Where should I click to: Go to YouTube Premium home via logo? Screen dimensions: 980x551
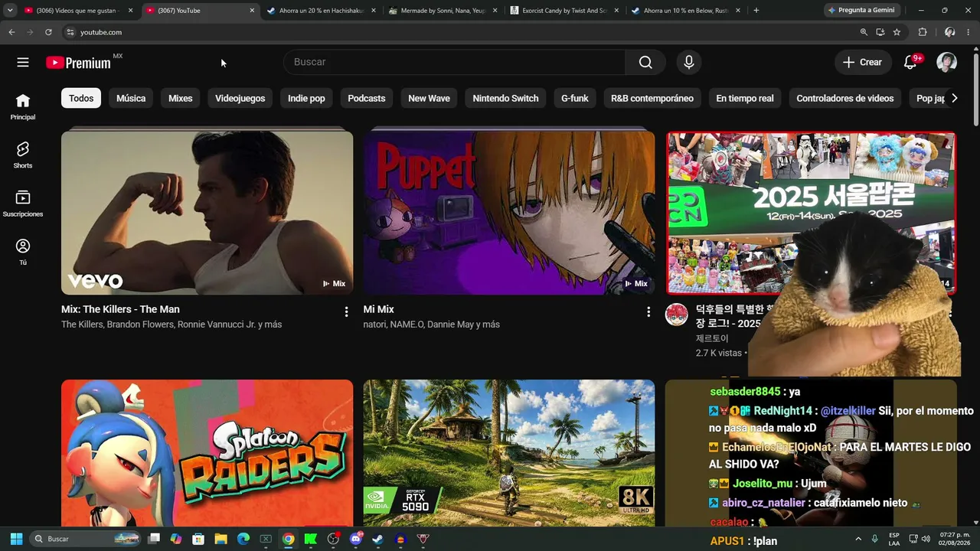(78, 63)
